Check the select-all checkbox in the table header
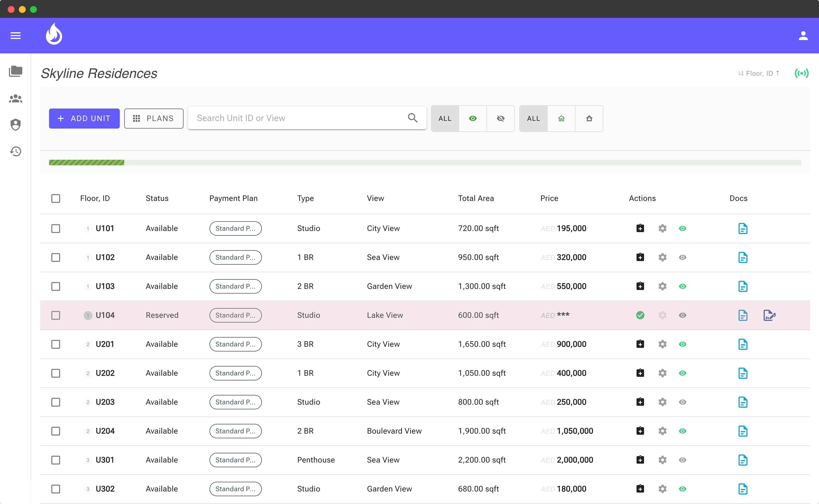Screen dimensions: 819x504 (56, 198)
